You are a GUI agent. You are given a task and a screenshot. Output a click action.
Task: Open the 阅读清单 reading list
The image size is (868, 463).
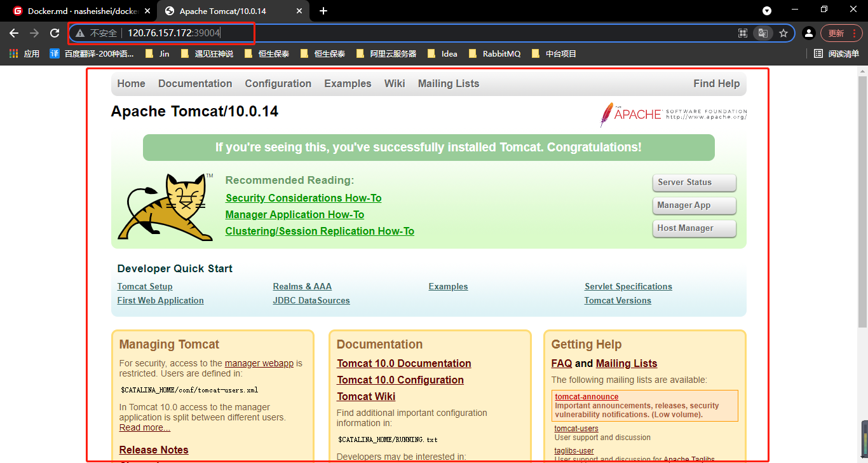click(837, 54)
